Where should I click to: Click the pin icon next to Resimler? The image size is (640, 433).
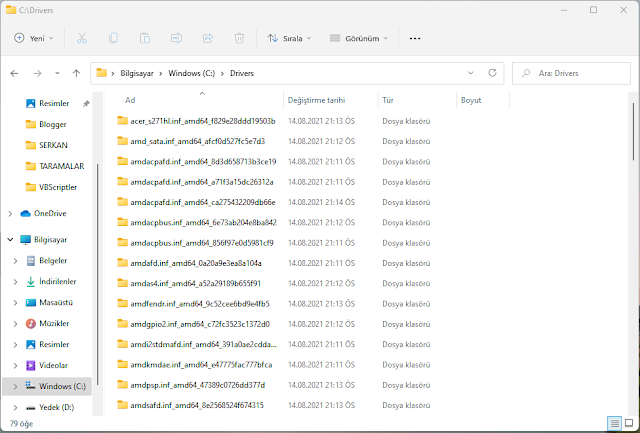point(86,104)
